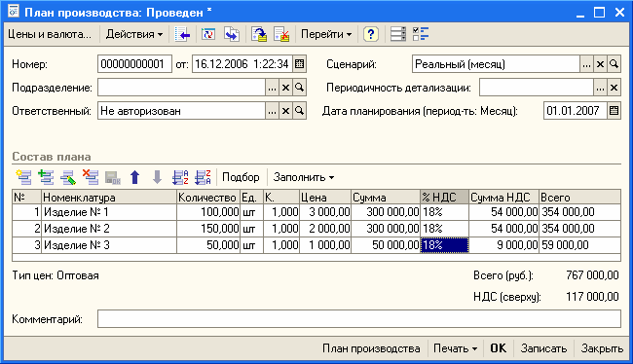Add a new row to the plan table
633x364 pixels.
[23, 177]
